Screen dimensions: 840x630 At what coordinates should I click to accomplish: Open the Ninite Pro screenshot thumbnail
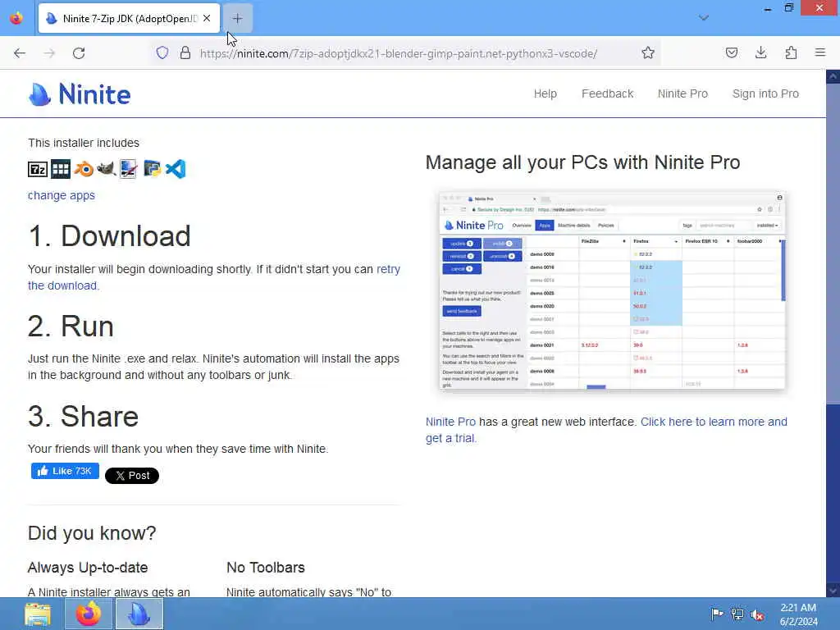pyautogui.click(x=612, y=290)
